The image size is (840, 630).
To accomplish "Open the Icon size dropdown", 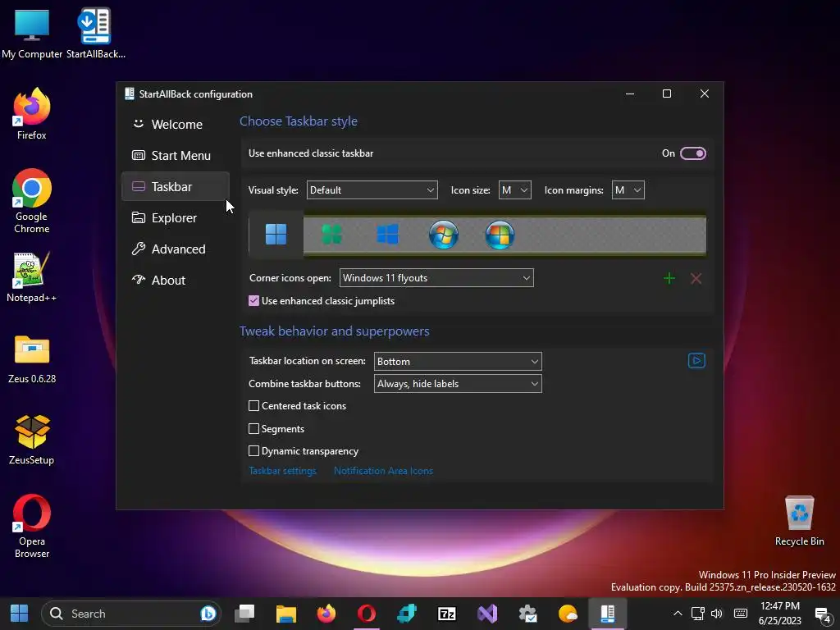I will pyautogui.click(x=515, y=190).
